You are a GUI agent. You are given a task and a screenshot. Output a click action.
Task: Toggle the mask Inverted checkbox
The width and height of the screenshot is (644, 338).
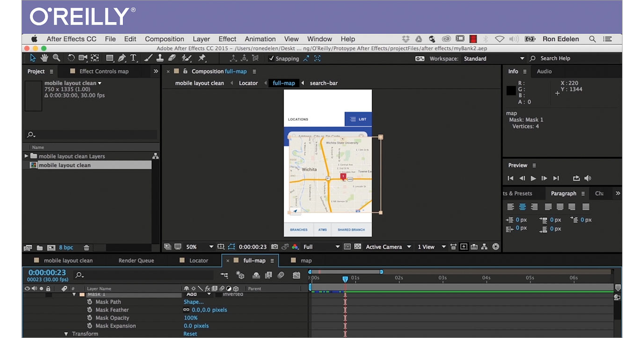click(x=218, y=294)
